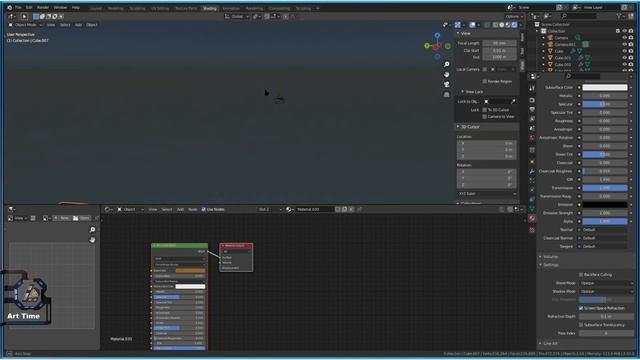The height and width of the screenshot is (360, 640).
Task: Open the Slot 2 material slot dropdown
Action: click(x=270, y=209)
